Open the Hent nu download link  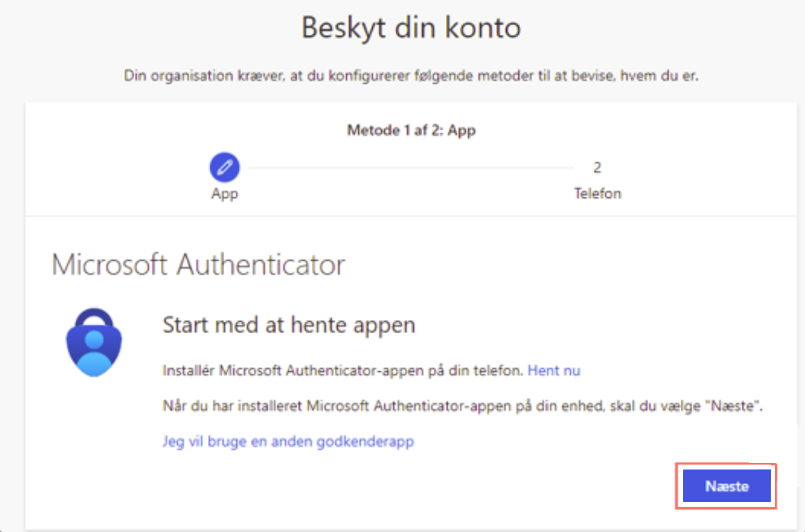tap(554, 370)
